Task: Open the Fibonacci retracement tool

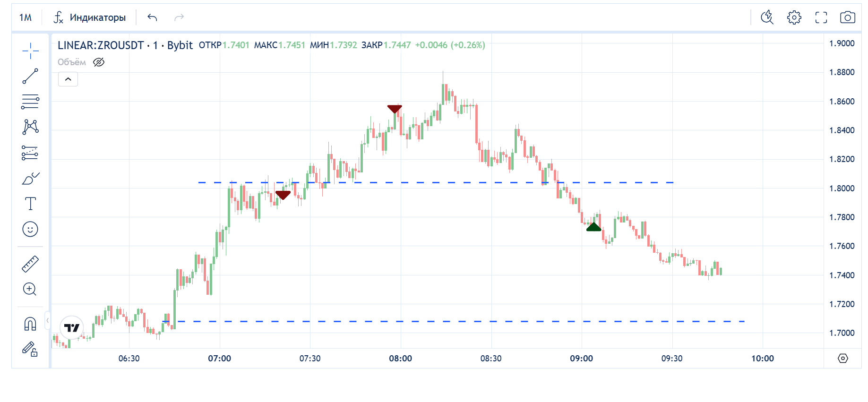Action: pyautogui.click(x=30, y=102)
